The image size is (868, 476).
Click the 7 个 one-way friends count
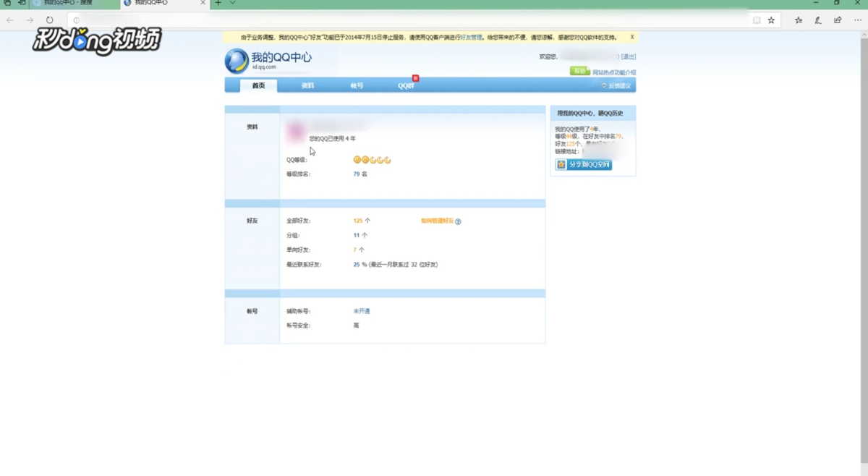point(359,250)
